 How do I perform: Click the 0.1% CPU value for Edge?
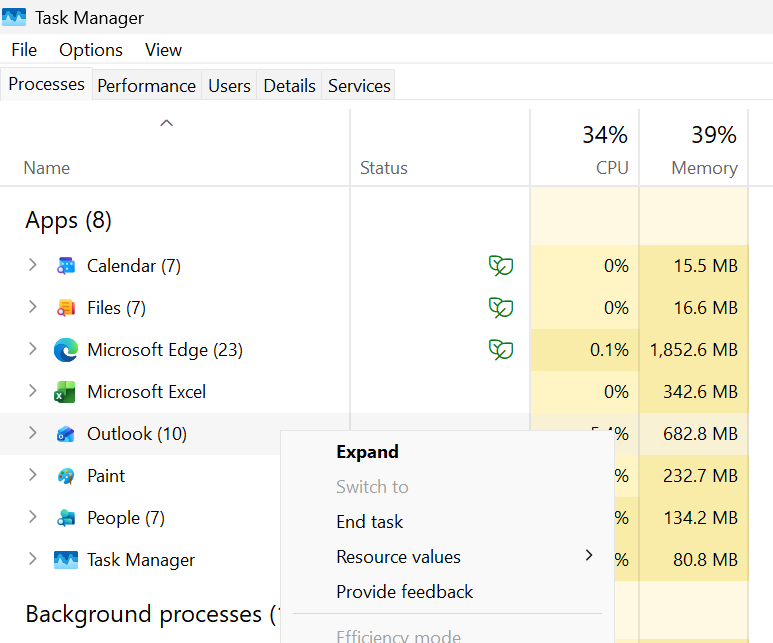coord(609,350)
